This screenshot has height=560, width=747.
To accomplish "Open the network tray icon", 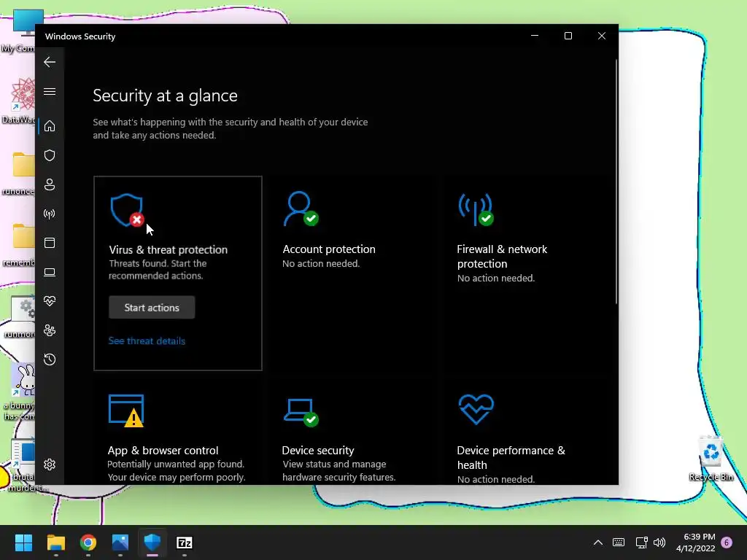I will pos(641,542).
